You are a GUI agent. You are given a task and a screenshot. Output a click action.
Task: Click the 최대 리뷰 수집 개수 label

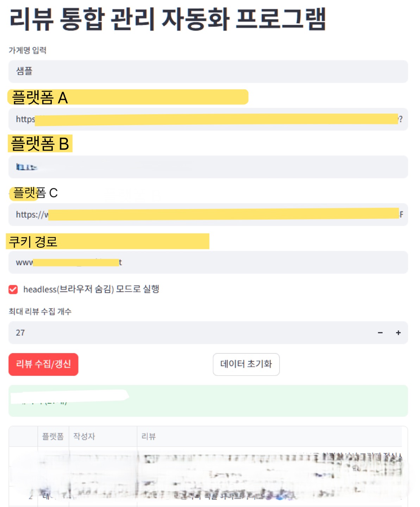pos(40,311)
